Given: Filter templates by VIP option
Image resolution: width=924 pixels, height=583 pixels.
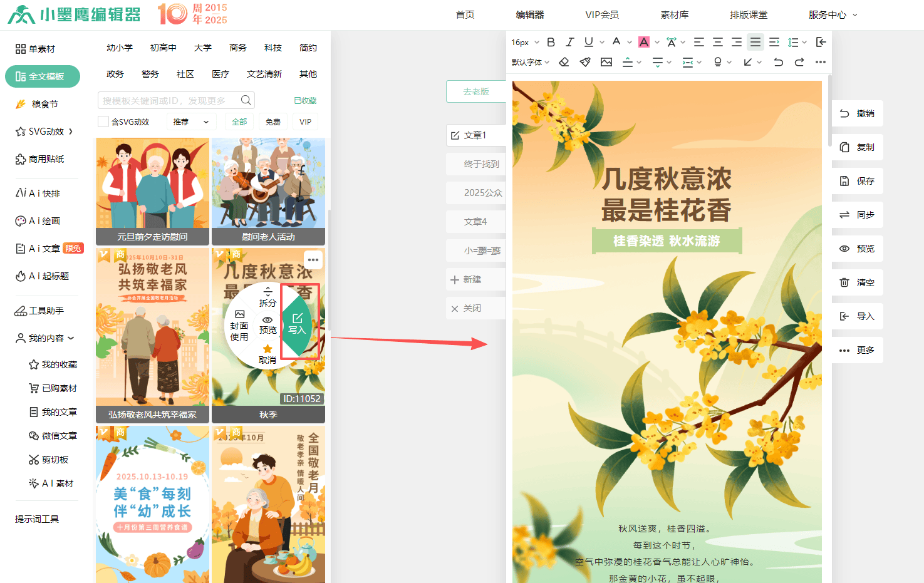Looking at the screenshot, I should click(305, 121).
